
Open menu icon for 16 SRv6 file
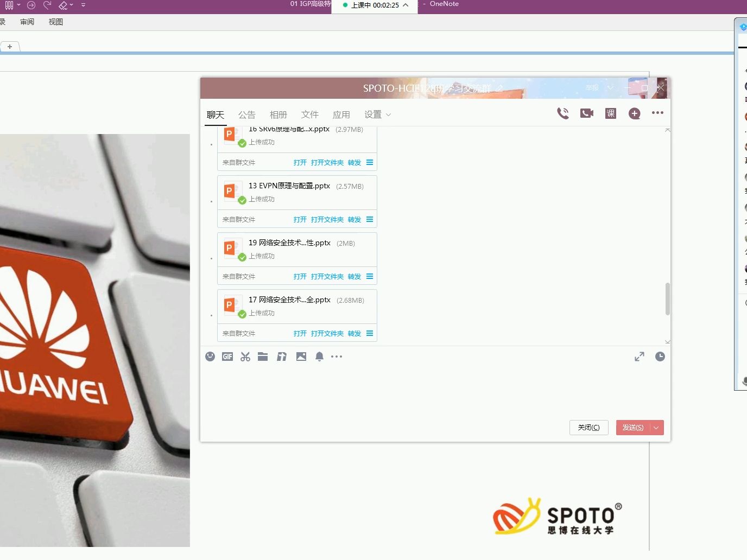(370, 162)
